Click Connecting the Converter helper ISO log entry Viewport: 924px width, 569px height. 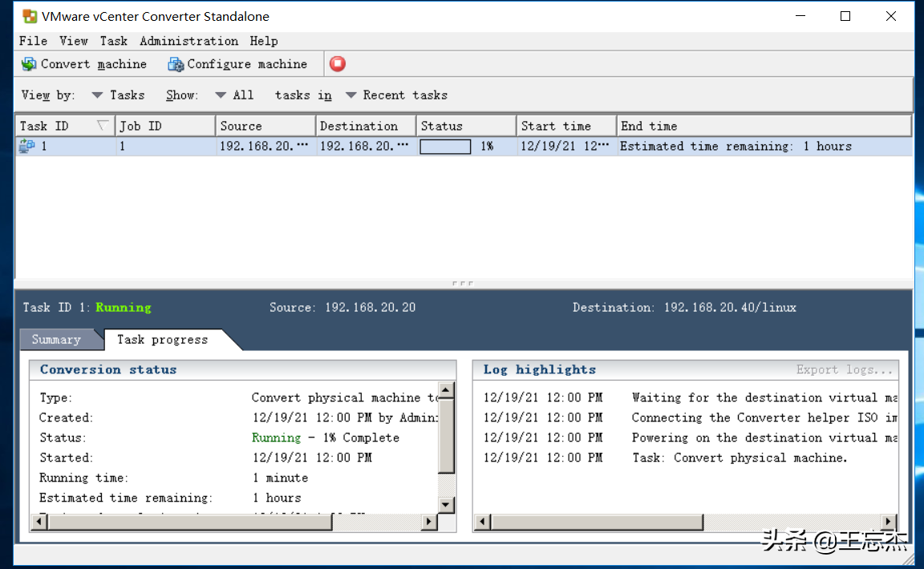pos(764,418)
